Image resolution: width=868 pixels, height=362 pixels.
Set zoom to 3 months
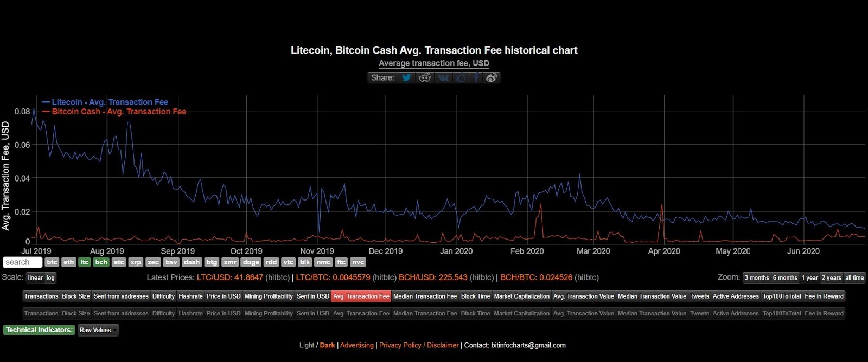[757, 277]
